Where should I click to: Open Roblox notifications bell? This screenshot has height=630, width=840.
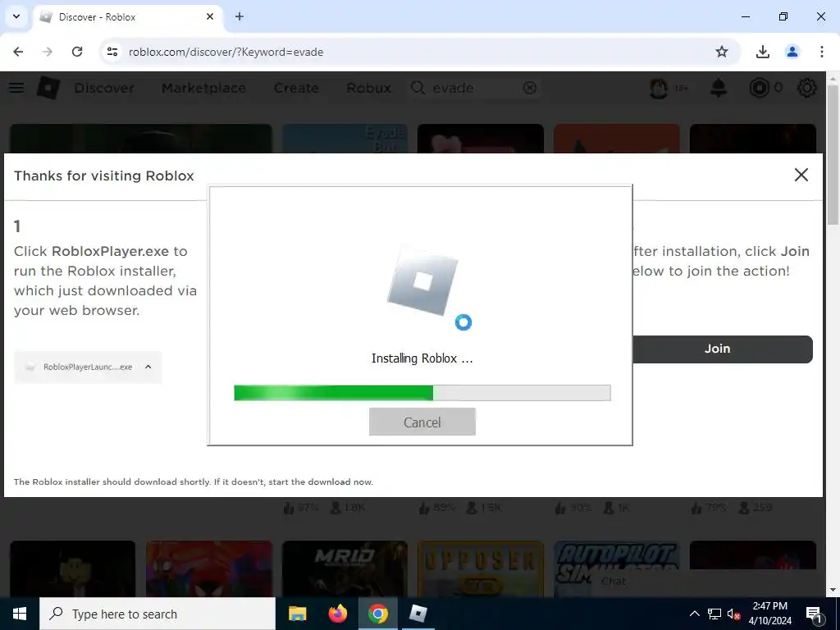point(719,88)
